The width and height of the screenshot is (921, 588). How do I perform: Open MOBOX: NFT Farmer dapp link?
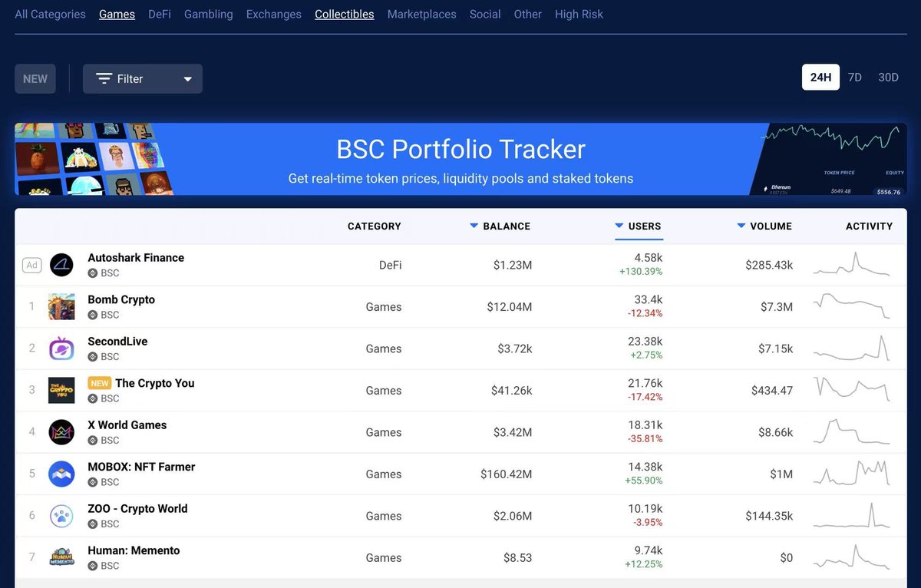coord(141,467)
